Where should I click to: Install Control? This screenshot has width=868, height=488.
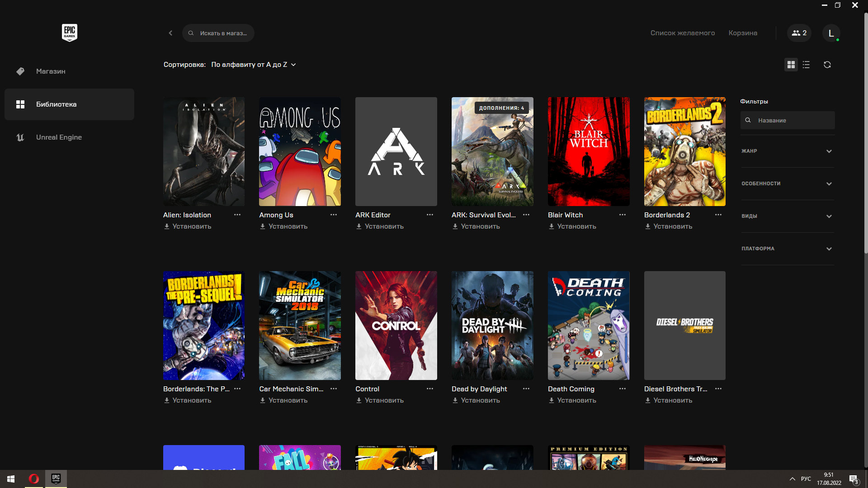coord(380,400)
